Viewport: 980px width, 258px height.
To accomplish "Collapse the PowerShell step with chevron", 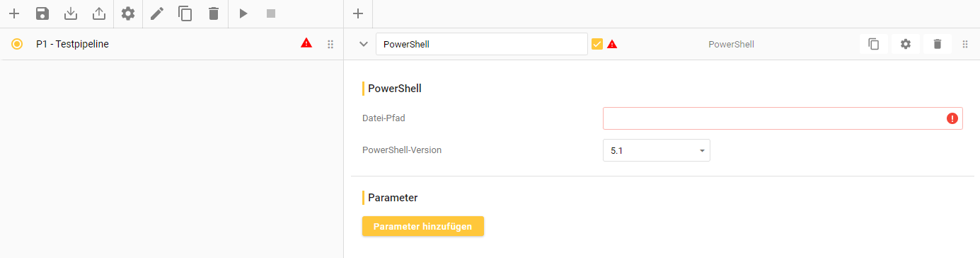I will point(364,44).
